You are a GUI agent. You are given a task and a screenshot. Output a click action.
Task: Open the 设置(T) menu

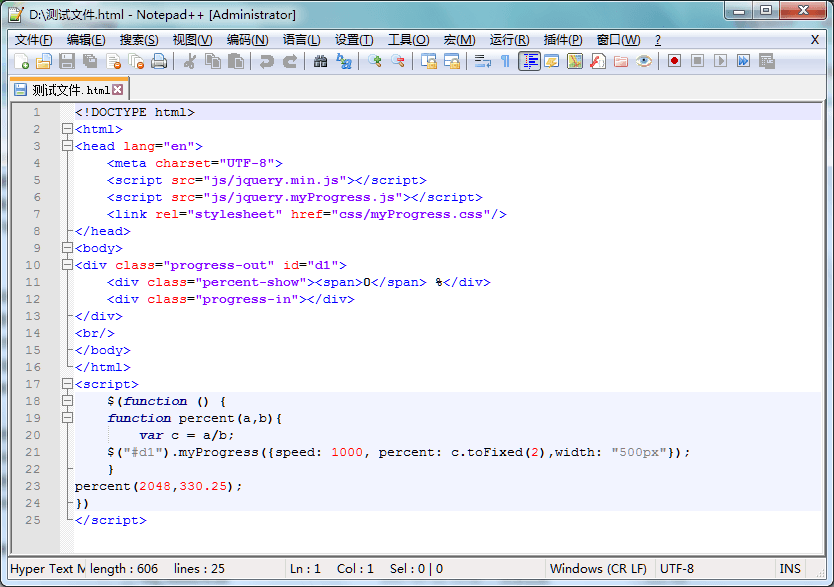(354, 40)
